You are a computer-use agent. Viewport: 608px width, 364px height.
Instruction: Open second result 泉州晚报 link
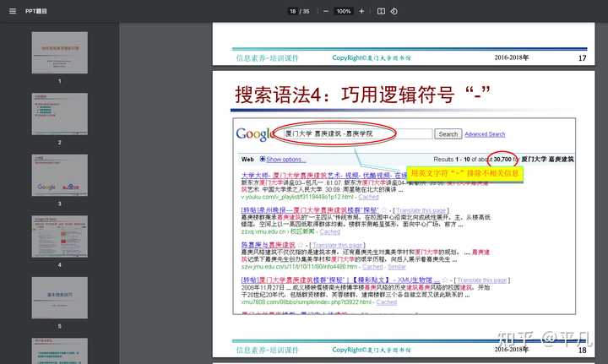pyautogui.click(x=310, y=210)
